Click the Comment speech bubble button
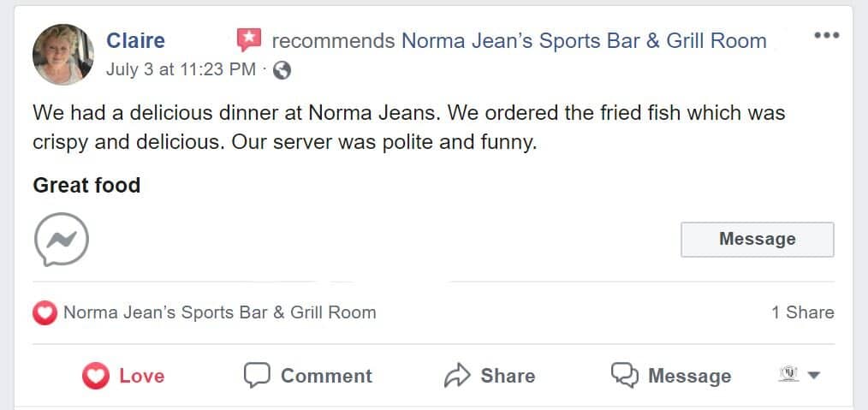Viewport: 868px width, 410px height. [x=308, y=376]
